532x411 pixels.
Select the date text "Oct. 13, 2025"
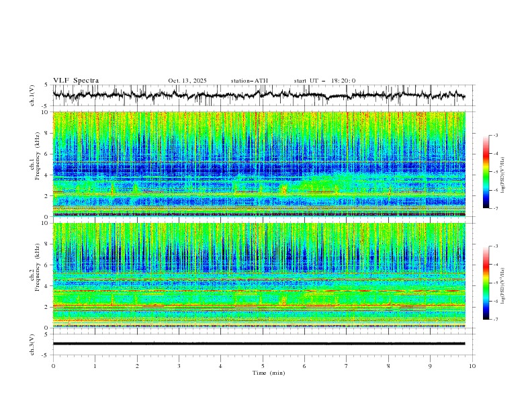[x=187, y=81]
